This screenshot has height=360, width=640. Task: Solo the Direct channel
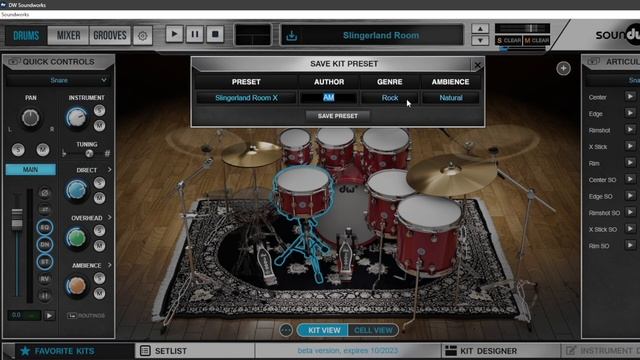click(99, 182)
